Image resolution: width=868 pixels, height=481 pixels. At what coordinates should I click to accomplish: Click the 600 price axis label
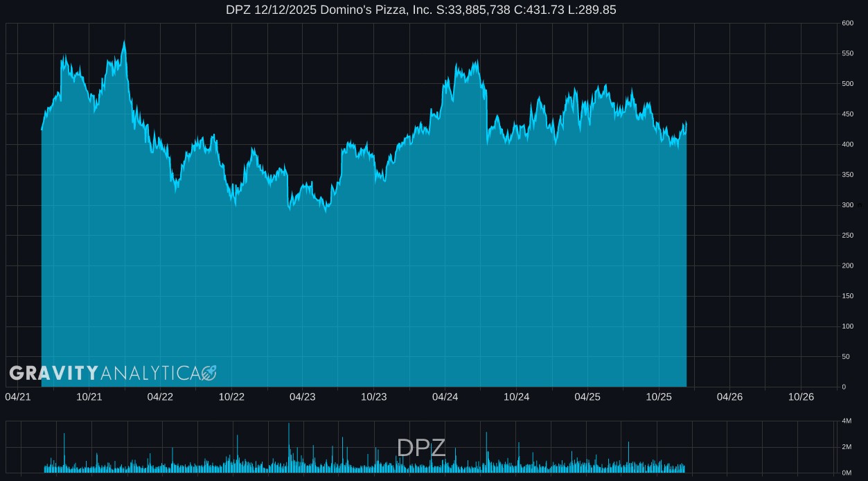pyautogui.click(x=847, y=24)
